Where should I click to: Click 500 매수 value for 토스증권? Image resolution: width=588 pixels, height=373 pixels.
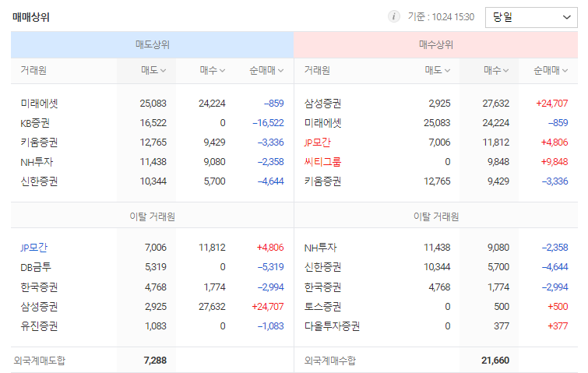[502, 307]
